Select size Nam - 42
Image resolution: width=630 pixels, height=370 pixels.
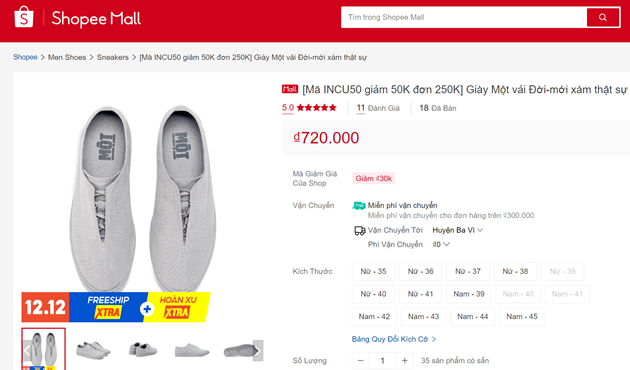click(374, 317)
